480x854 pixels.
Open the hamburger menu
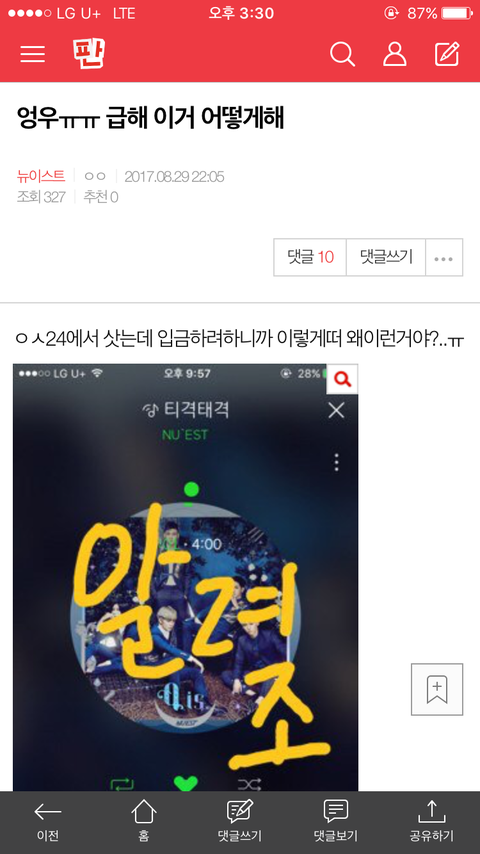coord(33,54)
